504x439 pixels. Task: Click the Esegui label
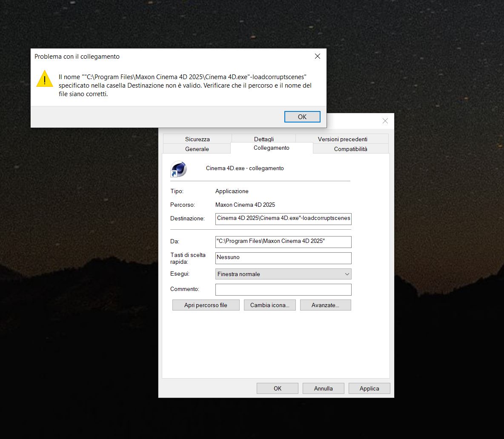click(180, 274)
